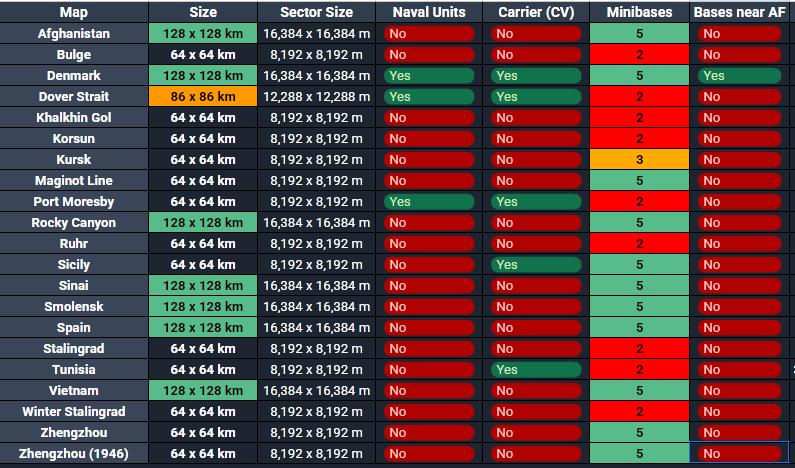Select the Khalkhin Gol map cell
795x468 pixels.
pyautogui.click(x=74, y=118)
